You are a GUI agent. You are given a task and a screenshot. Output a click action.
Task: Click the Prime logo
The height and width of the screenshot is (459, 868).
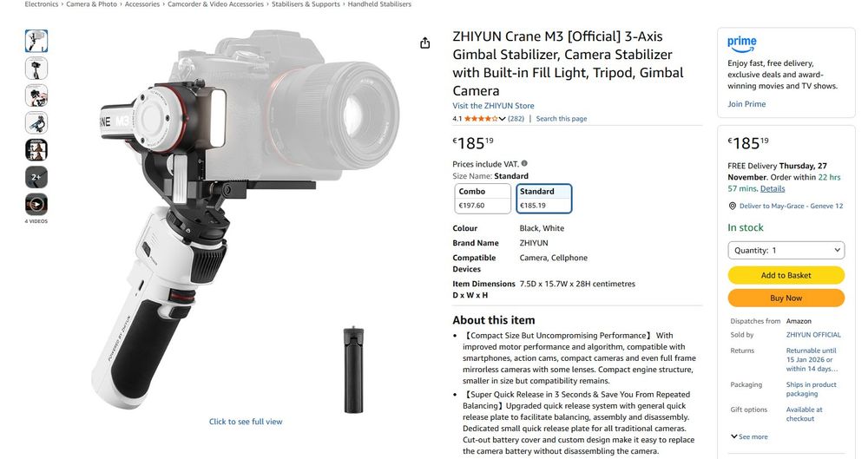coord(742,43)
